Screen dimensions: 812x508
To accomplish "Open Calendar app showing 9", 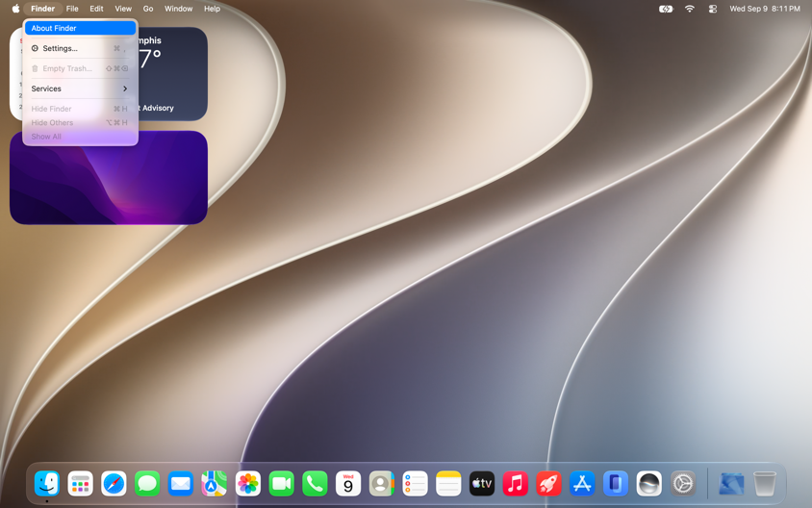I will pos(348,484).
